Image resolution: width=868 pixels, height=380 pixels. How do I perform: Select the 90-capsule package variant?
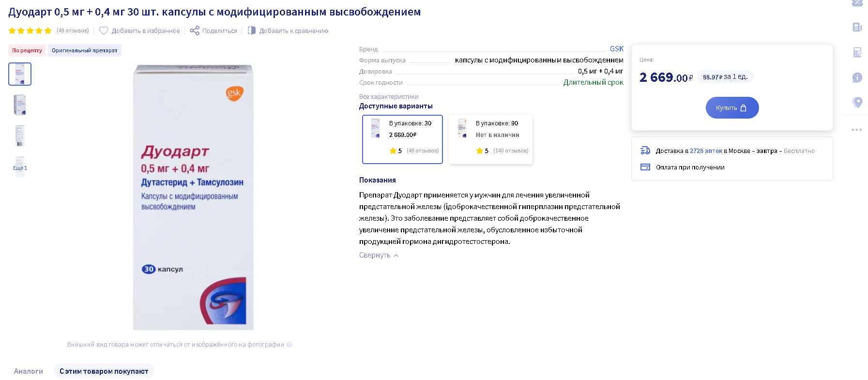[490, 139]
